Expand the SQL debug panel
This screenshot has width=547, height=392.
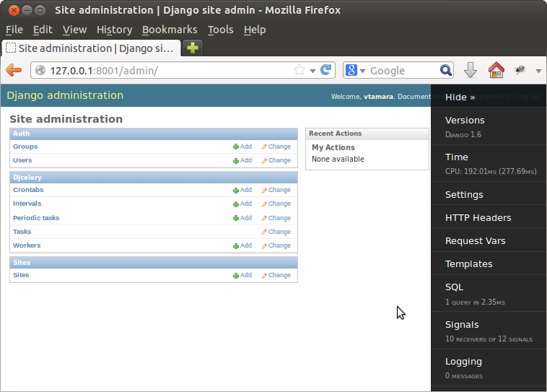454,287
